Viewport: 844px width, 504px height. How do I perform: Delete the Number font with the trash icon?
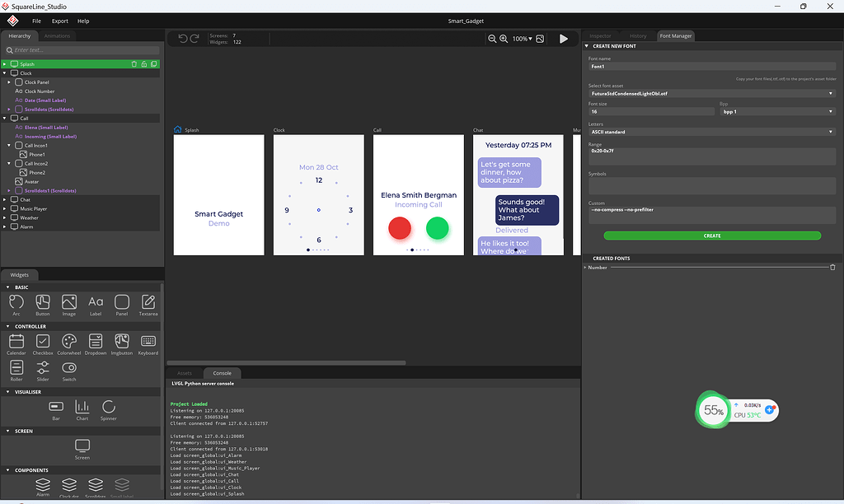tap(832, 268)
